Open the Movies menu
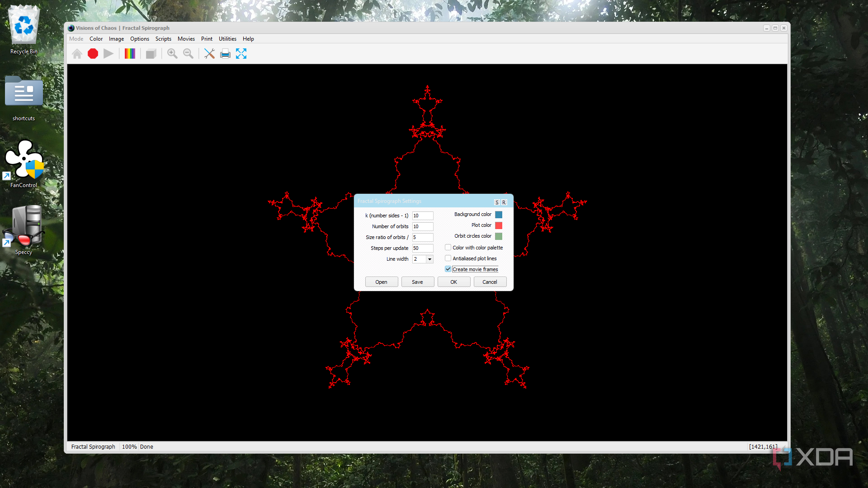Screen dimensions: 868x488 (x=186, y=39)
